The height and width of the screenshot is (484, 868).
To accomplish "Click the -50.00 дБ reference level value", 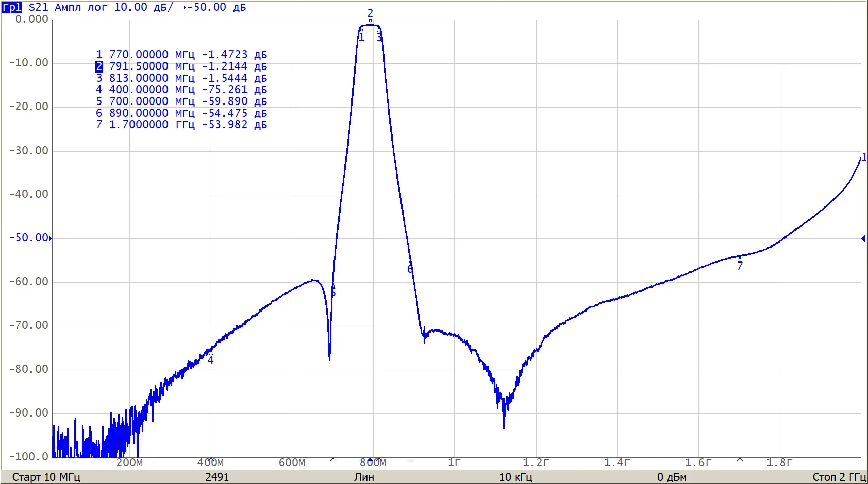I will click(217, 7).
